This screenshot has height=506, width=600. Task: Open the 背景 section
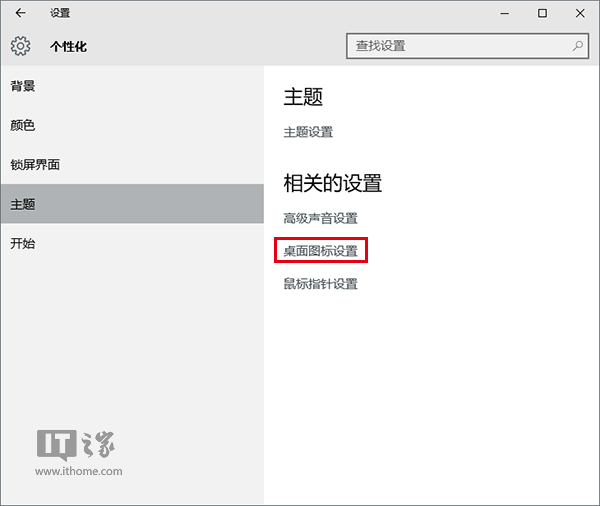[132, 86]
